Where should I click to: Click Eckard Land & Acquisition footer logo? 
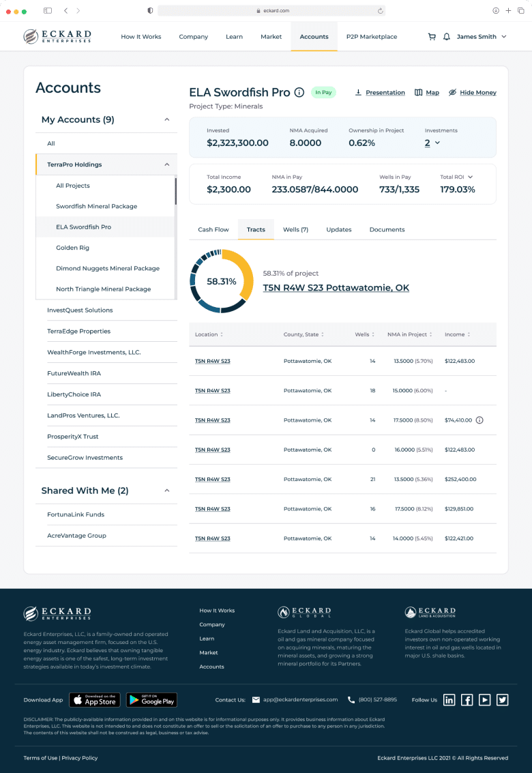[x=430, y=612]
